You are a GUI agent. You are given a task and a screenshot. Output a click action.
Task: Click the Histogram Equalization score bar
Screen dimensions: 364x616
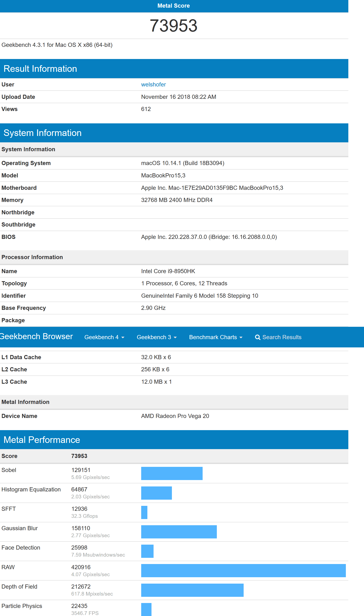point(156,493)
